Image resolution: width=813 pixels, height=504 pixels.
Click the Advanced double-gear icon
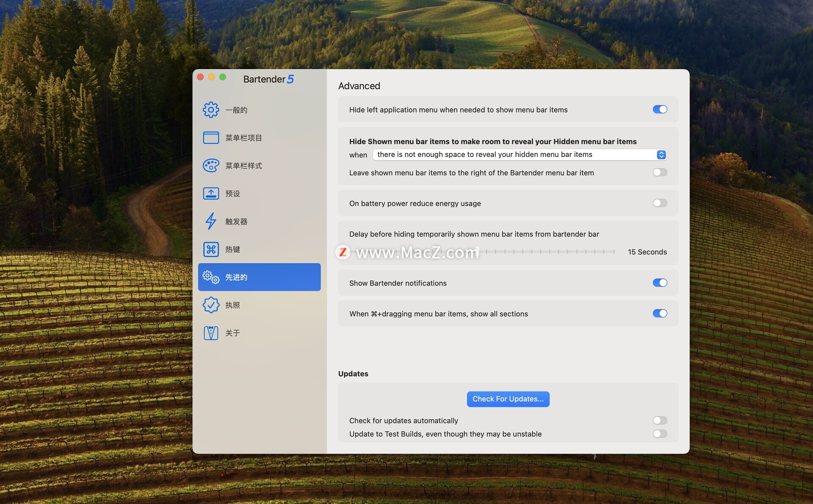211,277
